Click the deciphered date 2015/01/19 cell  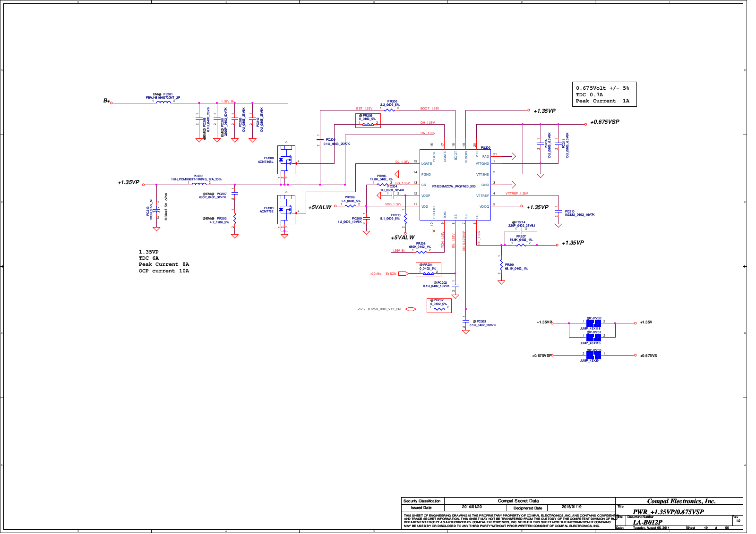coord(572,507)
